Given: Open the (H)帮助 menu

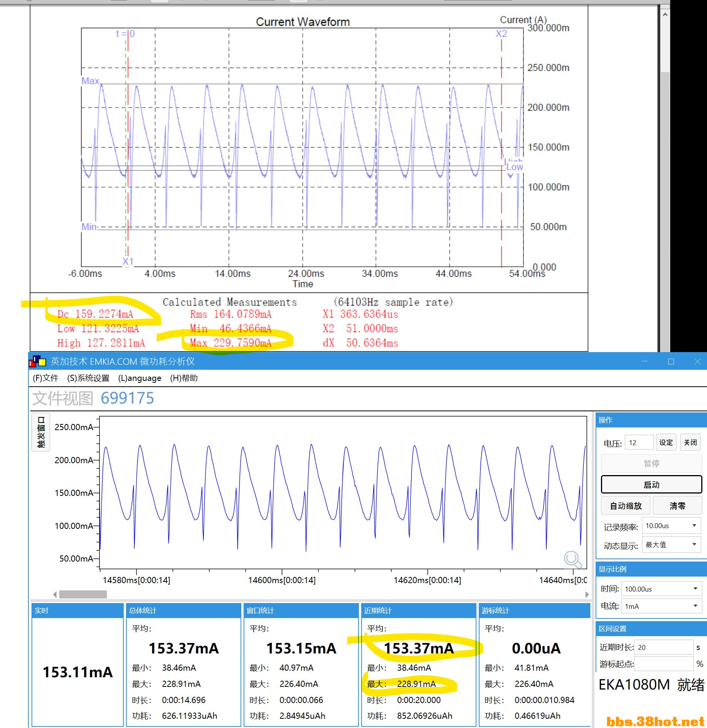Looking at the screenshot, I should pos(184,378).
